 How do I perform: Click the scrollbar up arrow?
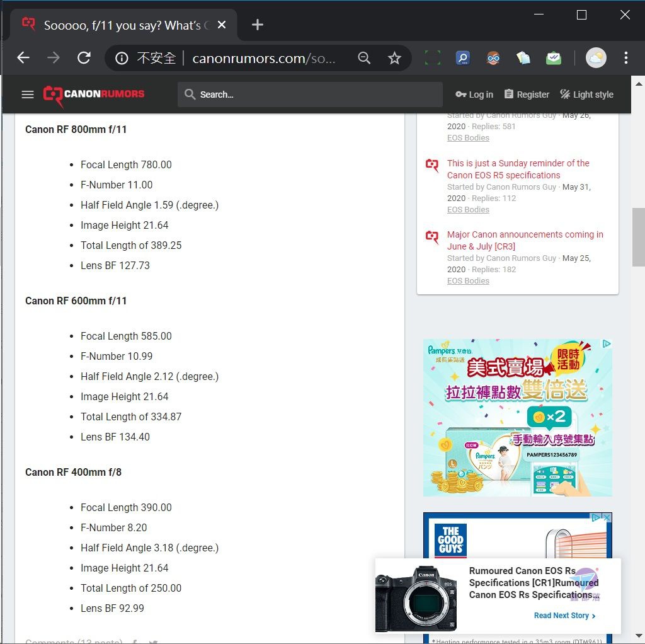pos(639,84)
